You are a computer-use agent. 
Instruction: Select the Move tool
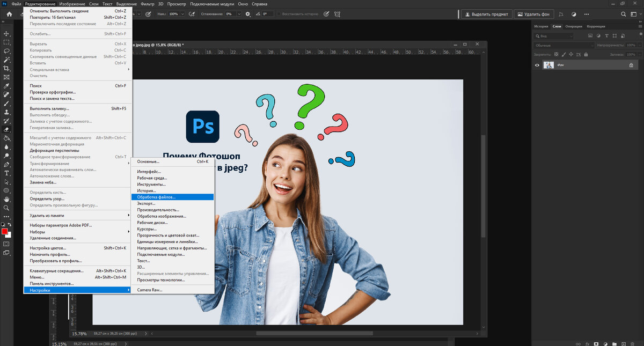pos(7,33)
